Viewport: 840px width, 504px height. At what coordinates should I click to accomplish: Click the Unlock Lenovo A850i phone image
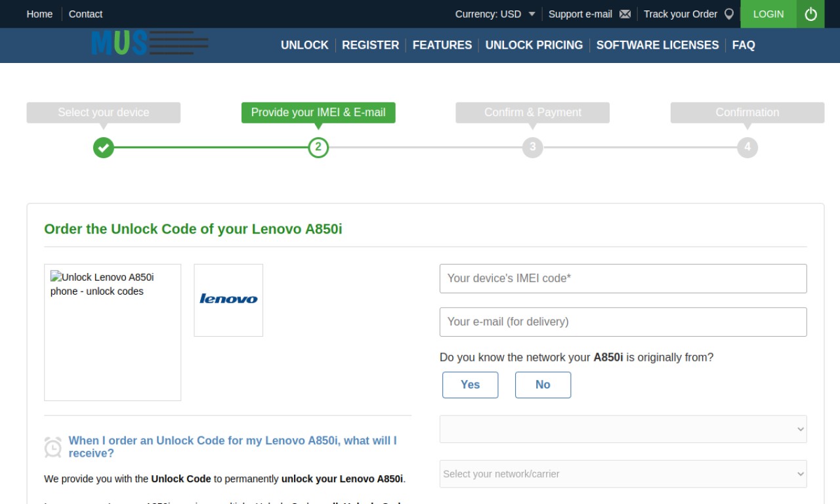click(x=112, y=332)
